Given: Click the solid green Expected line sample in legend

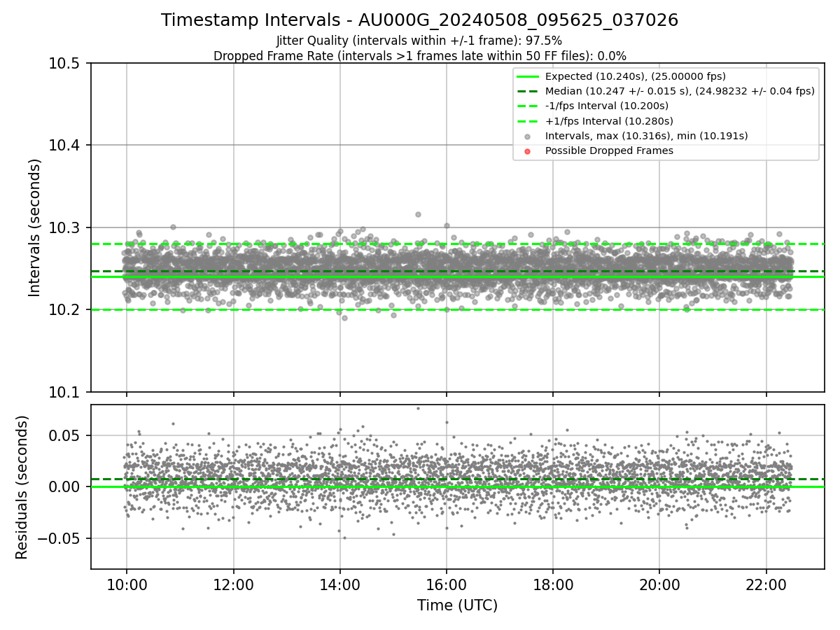Looking at the screenshot, I should coord(528,76).
